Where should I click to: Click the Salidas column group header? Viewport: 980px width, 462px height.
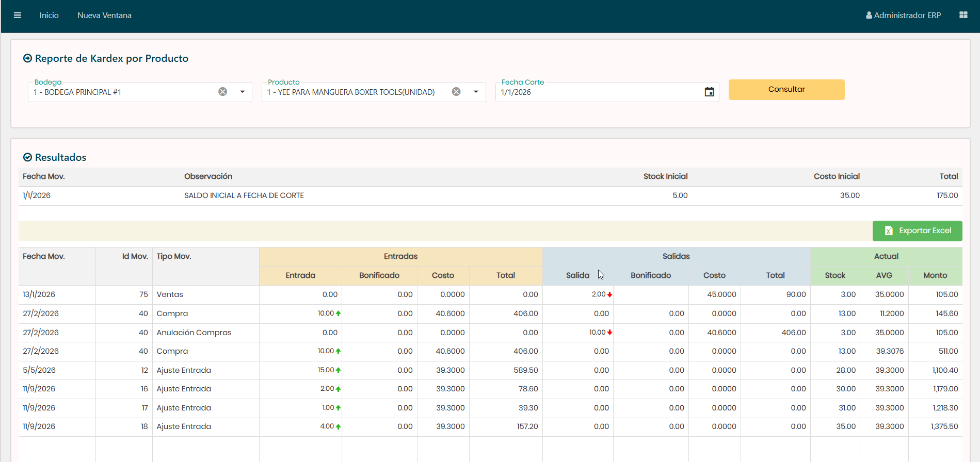coord(676,256)
